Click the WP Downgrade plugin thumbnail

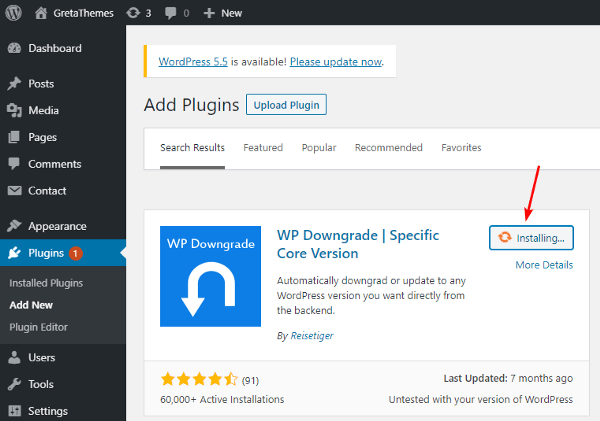[210, 276]
